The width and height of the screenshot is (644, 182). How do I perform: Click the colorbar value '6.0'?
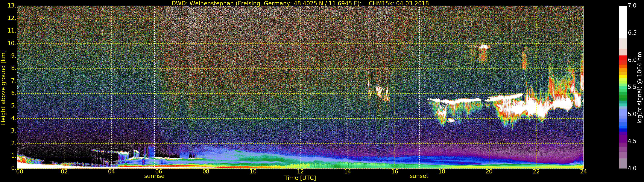click(632, 60)
